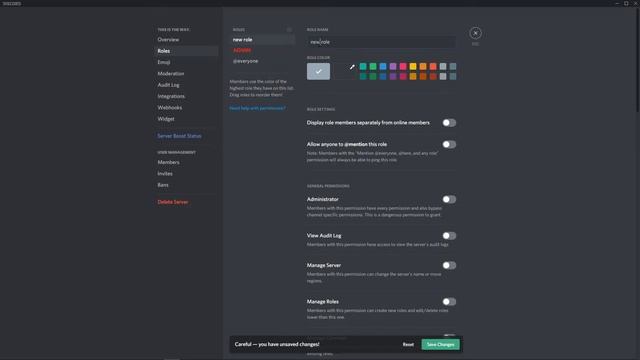Image resolution: width=640 pixels, height=360 pixels.
Task: Maximize the Discord window
Action: click(626, 3)
